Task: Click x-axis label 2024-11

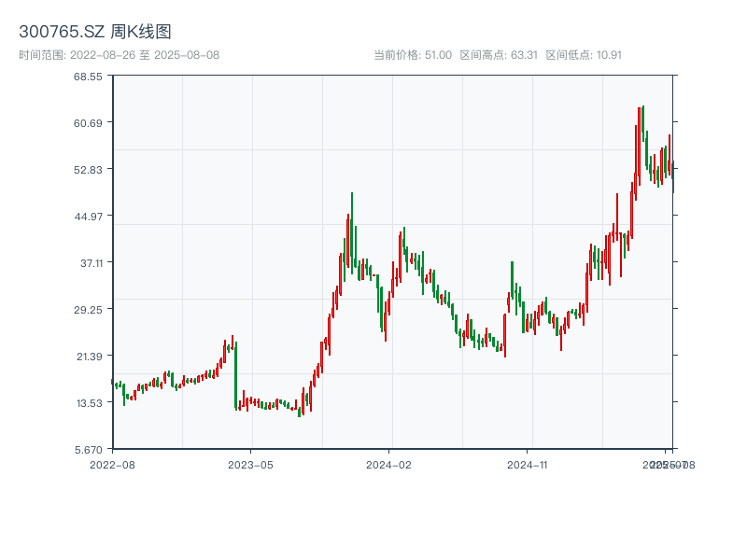Action: click(x=527, y=465)
